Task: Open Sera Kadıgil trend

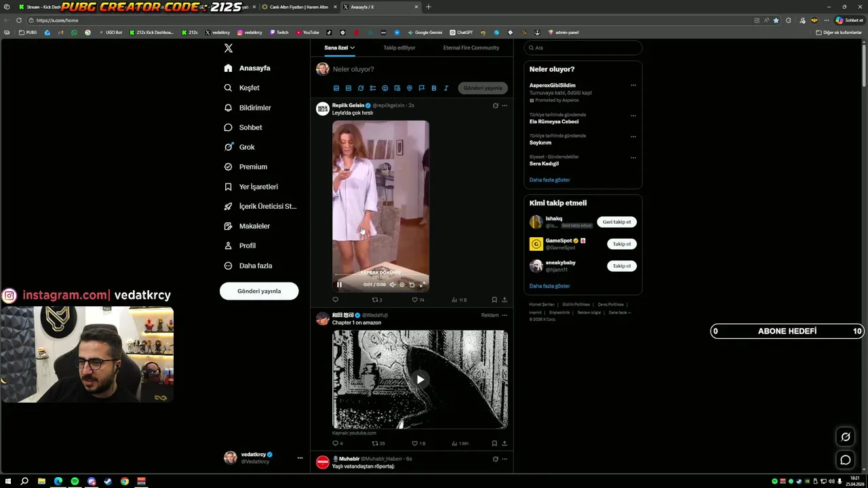Action: (544, 163)
